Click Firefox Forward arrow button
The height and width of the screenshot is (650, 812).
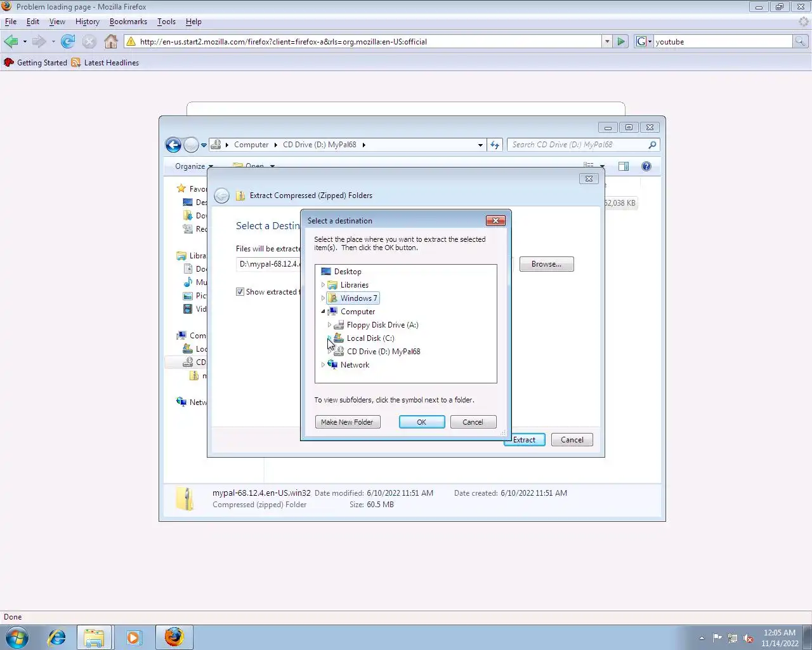coord(39,42)
